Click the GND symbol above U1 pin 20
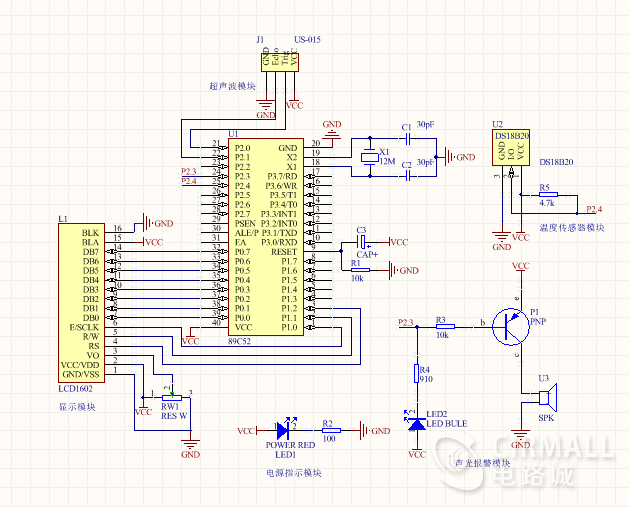The height and width of the screenshot is (507, 629). point(332,130)
